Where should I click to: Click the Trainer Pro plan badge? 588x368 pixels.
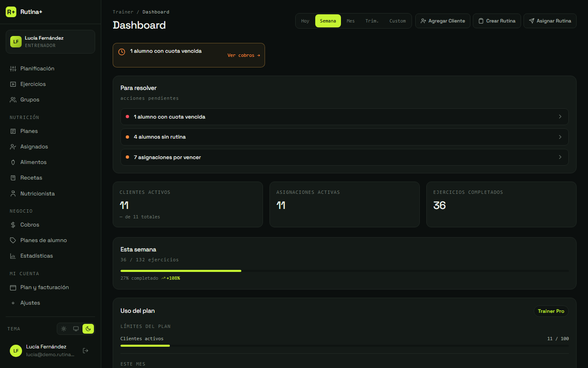[551, 311]
